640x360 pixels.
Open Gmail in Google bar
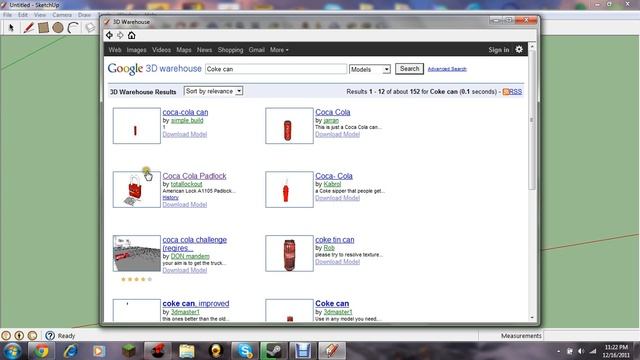click(x=256, y=50)
